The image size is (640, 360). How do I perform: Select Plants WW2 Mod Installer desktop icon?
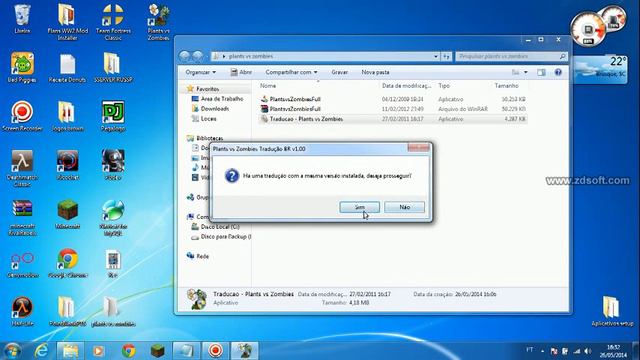point(67,22)
